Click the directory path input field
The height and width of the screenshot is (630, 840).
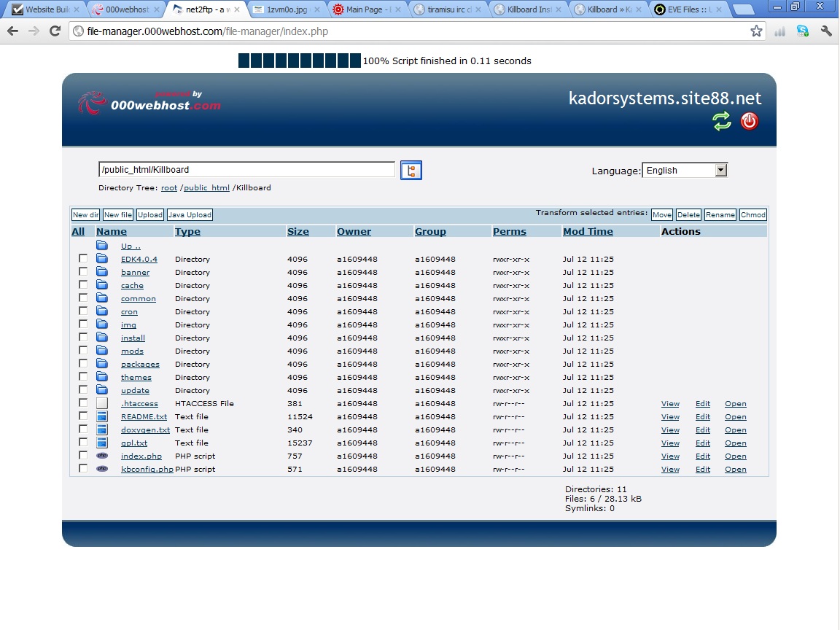(246, 170)
